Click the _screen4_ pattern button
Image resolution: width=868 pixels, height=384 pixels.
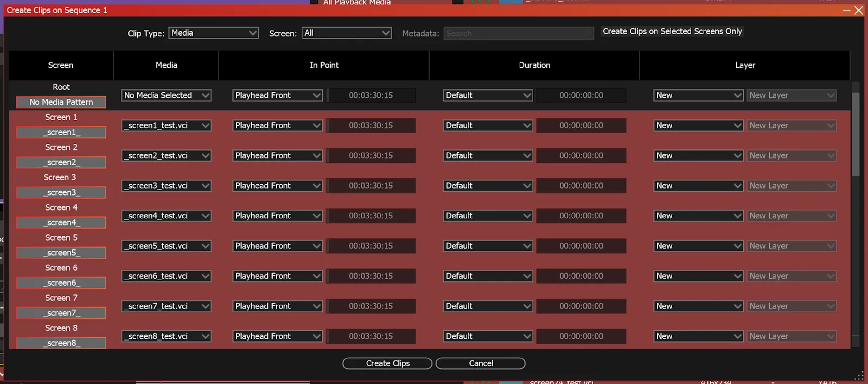click(x=61, y=223)
